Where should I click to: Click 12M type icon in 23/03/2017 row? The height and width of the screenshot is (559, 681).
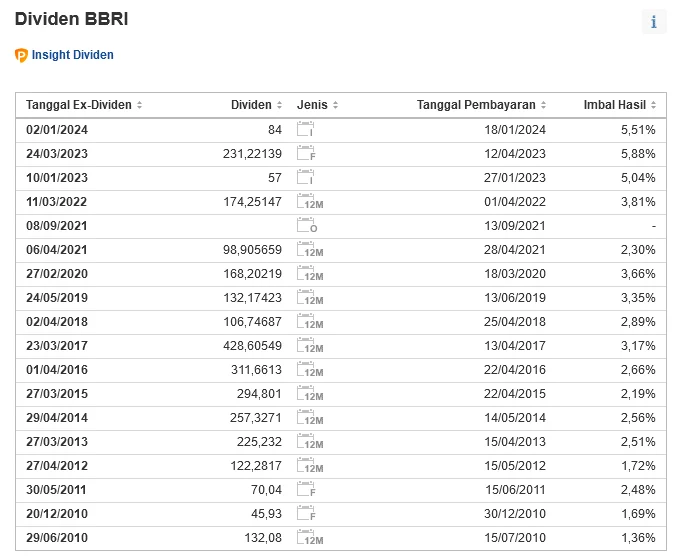pyautogui.click(x=310, y=345)
